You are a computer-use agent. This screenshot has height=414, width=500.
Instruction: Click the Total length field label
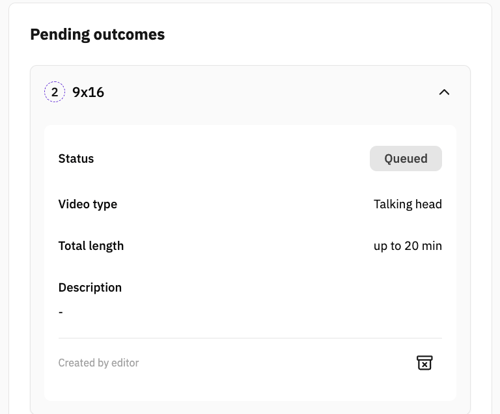91,246
